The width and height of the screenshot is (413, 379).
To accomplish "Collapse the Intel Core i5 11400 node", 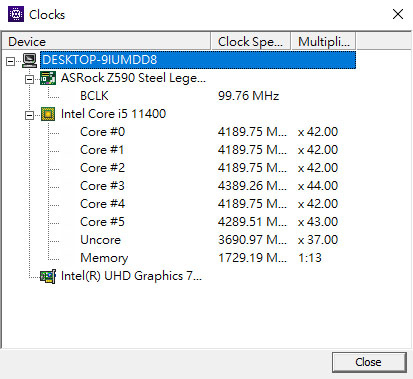I will (29, 115).
